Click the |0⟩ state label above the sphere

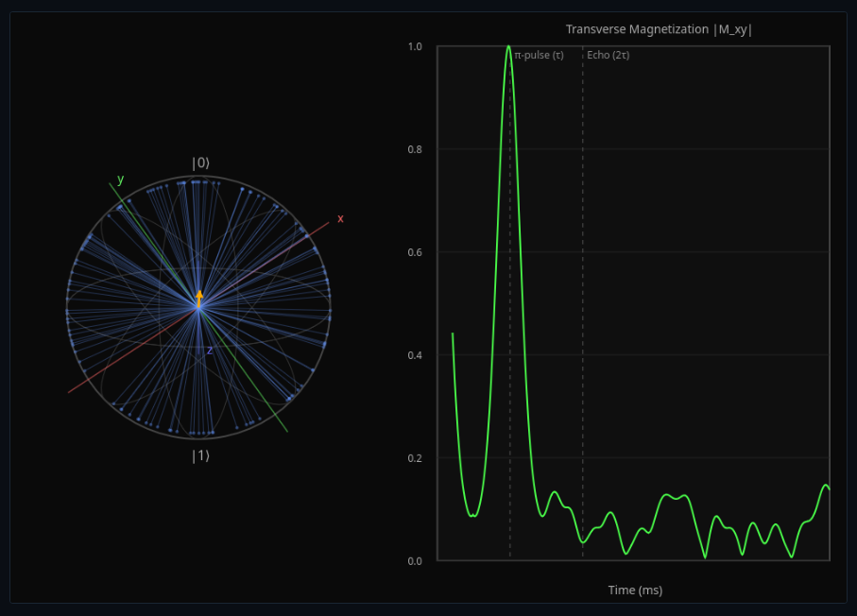point(198,162)
